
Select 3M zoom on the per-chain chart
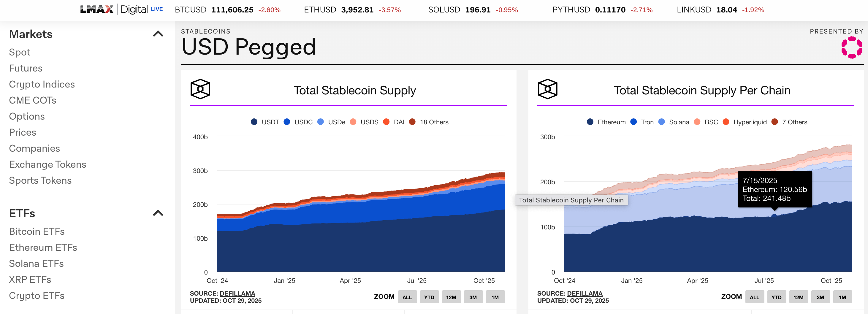(x=821, y=297)
